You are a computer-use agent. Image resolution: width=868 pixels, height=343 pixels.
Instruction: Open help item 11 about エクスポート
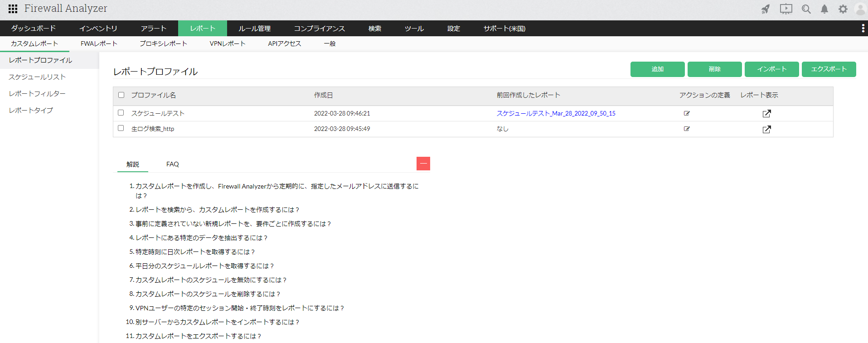[x=199, y=336]
